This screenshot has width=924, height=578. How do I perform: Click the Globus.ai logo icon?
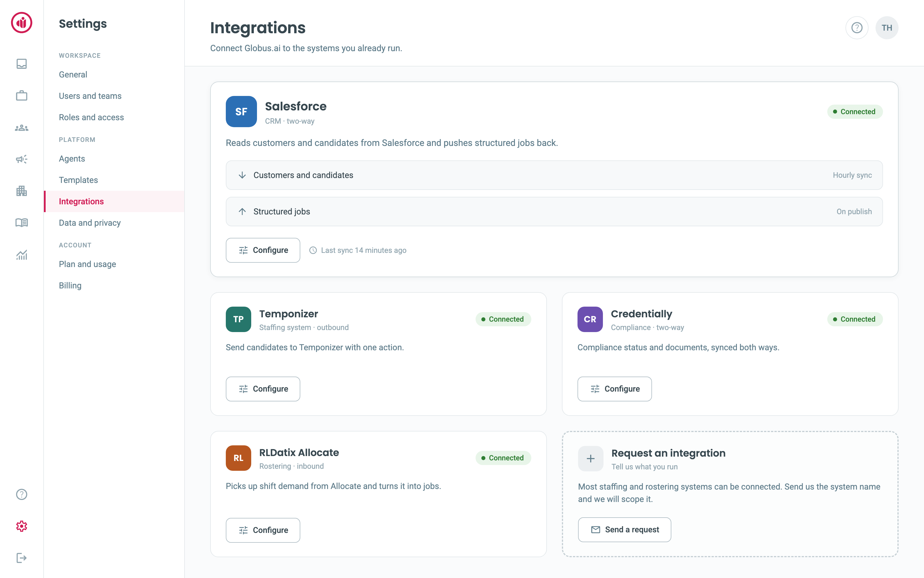tap(21, 23)
